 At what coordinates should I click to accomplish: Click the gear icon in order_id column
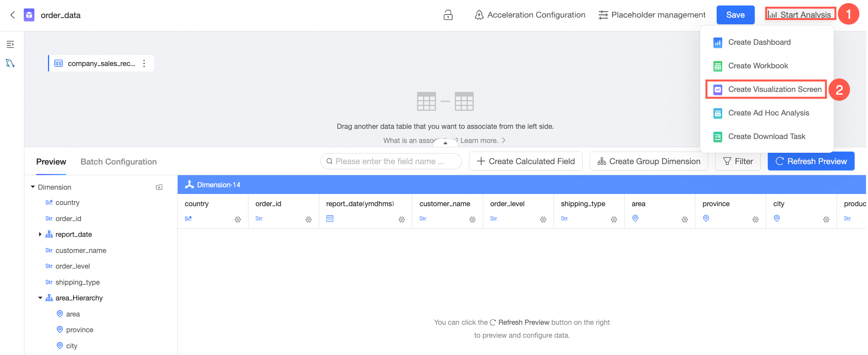[x=309, y=220]
